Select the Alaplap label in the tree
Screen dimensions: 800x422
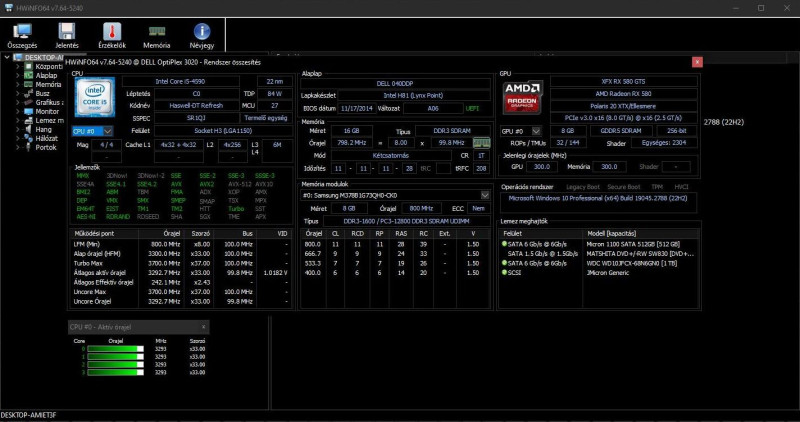pos(46,76)
